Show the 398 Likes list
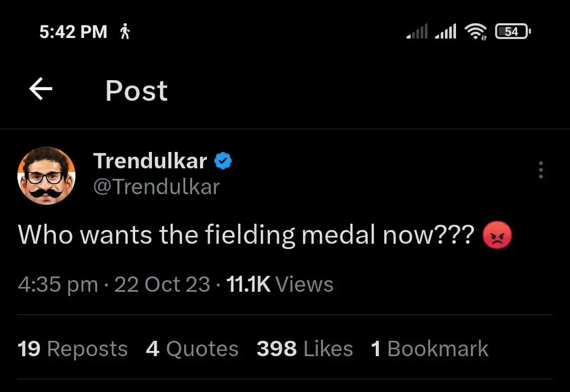Image resolution: width=570 pixels, height=392 pixels. [305, 349]
